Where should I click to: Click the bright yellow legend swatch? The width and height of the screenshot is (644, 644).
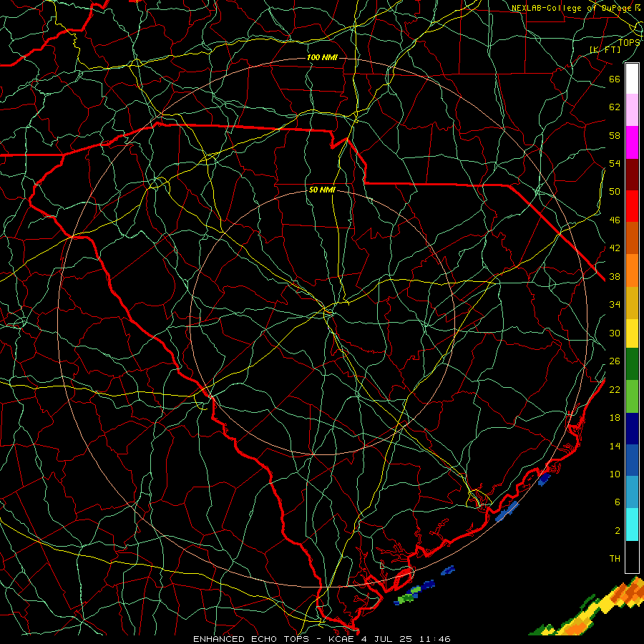click(x=632, y=333)
